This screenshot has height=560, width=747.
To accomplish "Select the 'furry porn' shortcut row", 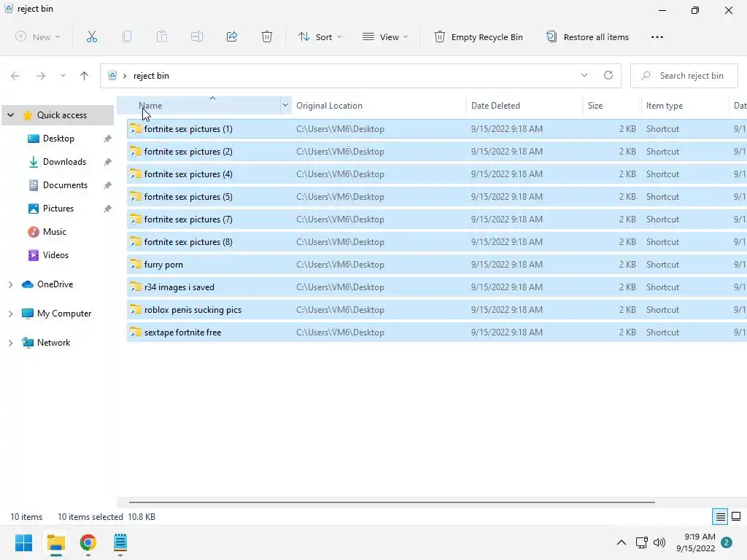I will (x=437, y=264).
